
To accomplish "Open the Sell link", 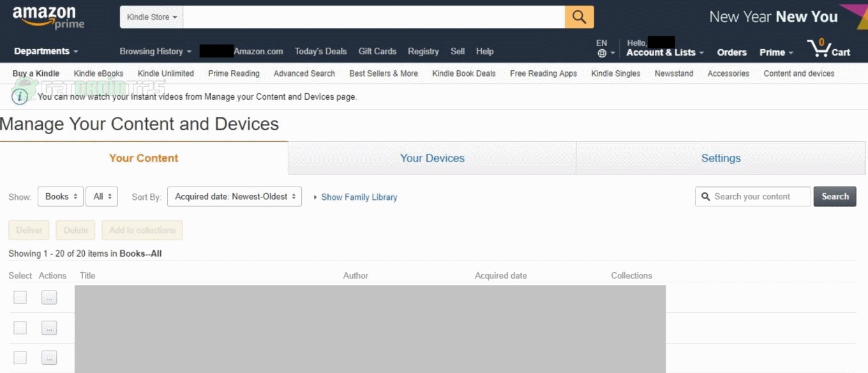I will pos(458,52).
